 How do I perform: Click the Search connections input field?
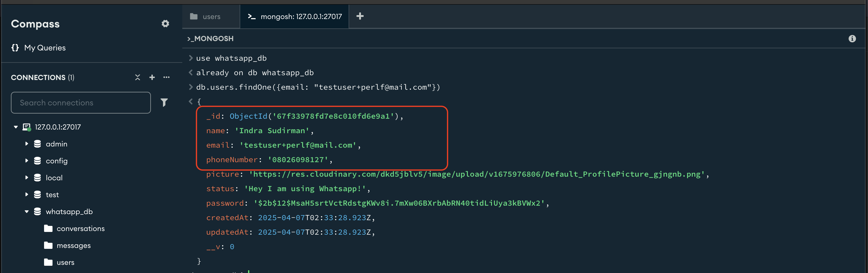[81, 102]
